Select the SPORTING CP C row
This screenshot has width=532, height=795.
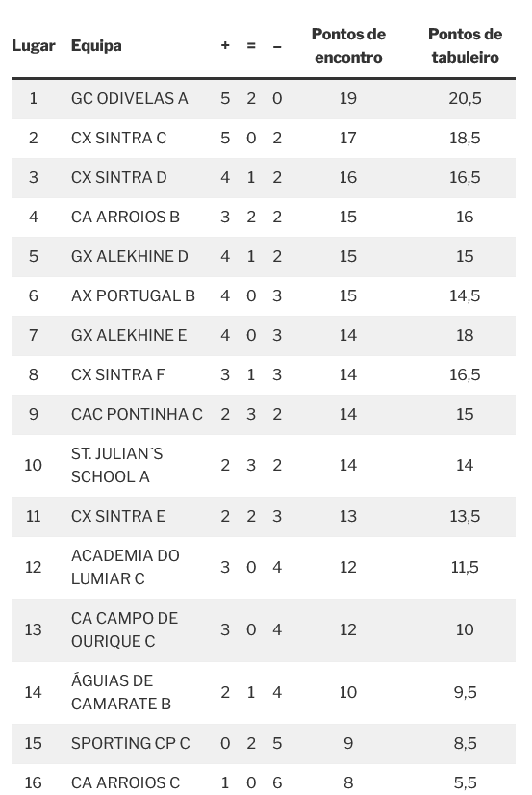click(x=264, y=743)
